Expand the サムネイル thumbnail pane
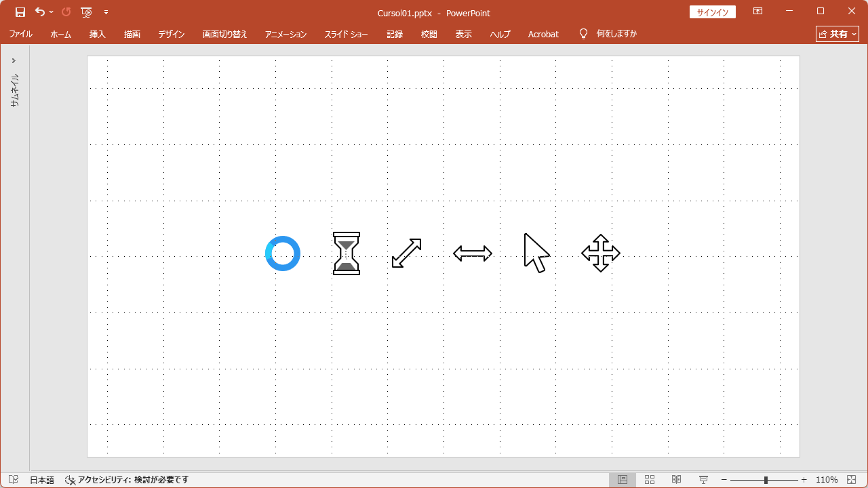This screenshot has width=868, height=488. pyautogui.click(x=14, y=61)
